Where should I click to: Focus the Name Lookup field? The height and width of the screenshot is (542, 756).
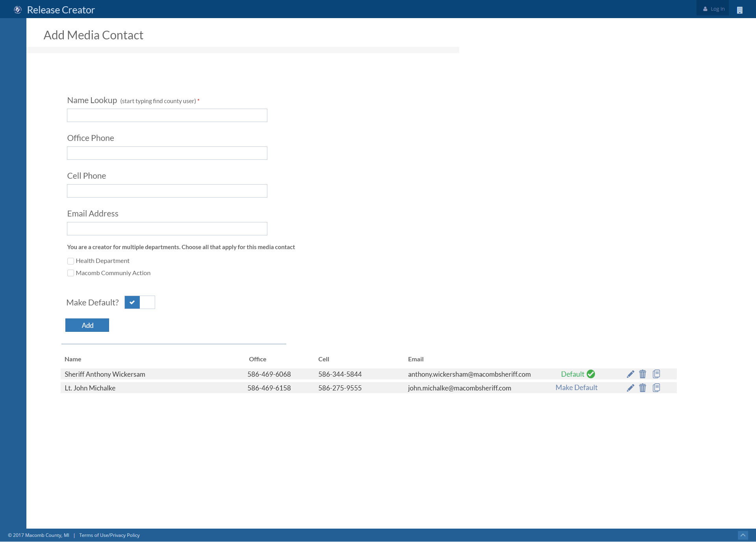pos(167,115)
